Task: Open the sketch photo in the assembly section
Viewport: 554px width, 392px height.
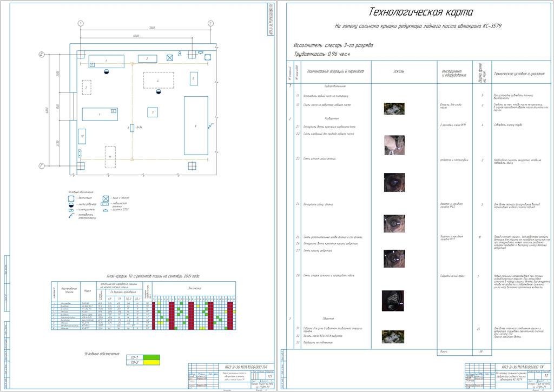Action: click(393, 337)
